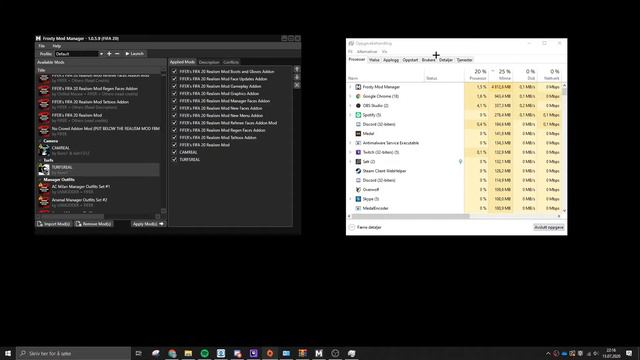Click Frosty Mod Manager icon in Task Manager
Screen dimensions: 640x360
(358, 87)
